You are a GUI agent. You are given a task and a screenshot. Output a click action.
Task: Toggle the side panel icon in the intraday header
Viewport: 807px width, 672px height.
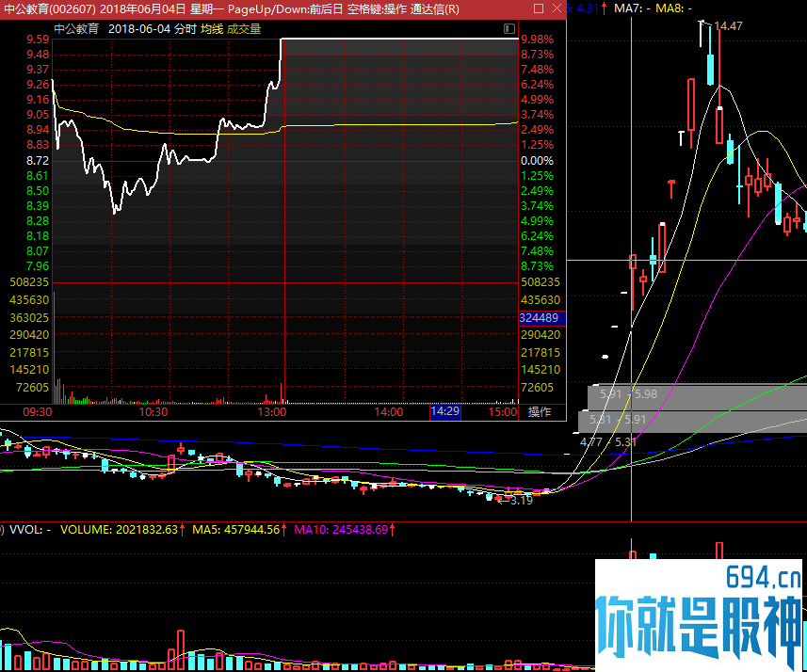point(509,29)
